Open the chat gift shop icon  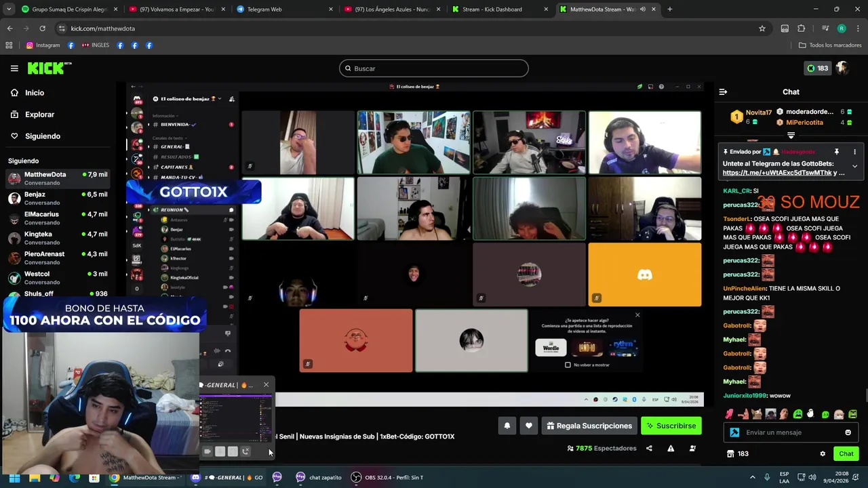(x=730, y=454)
